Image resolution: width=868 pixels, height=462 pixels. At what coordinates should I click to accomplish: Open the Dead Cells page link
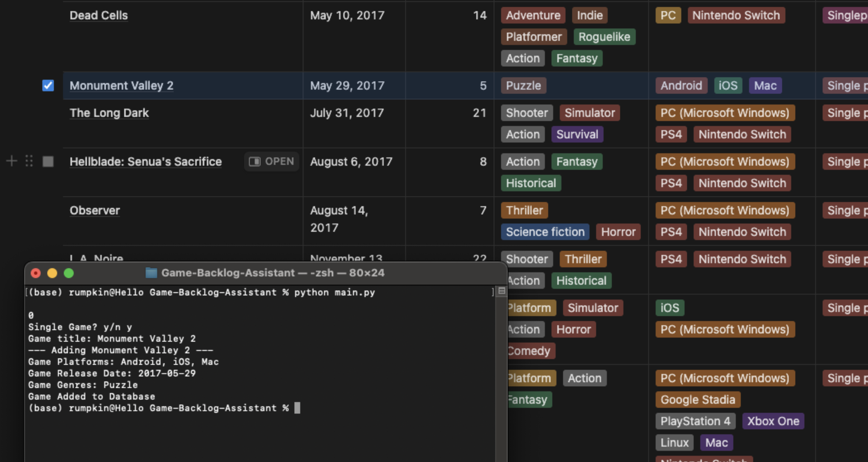pos(99,15)
